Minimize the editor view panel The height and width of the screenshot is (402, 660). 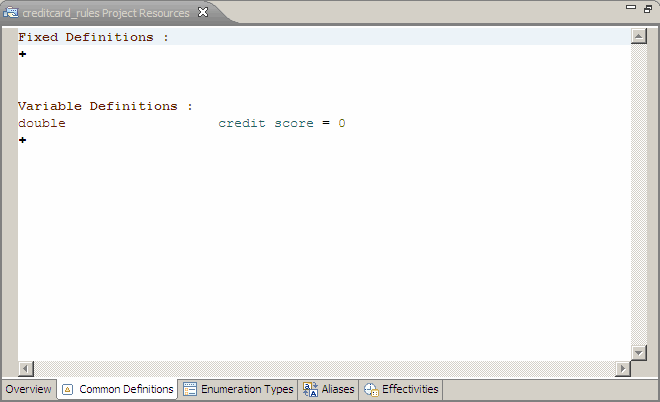tap(631, 8)
